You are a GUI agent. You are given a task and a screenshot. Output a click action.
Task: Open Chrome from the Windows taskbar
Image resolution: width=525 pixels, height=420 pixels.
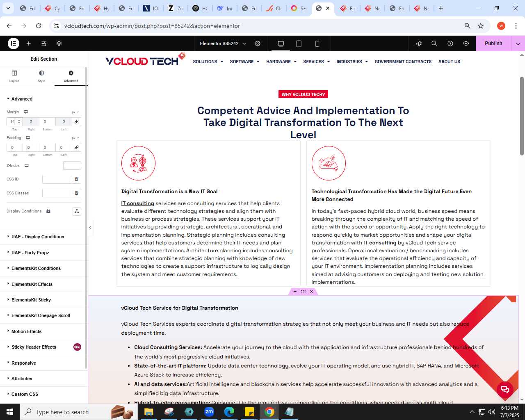pos(269,412)
